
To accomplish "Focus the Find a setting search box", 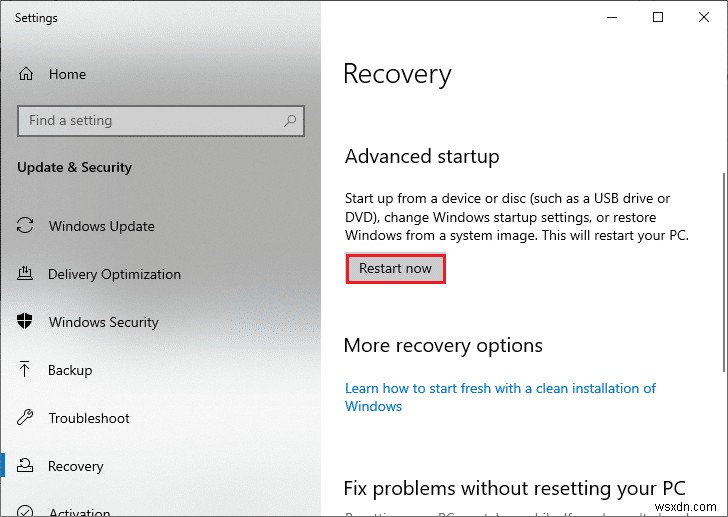I will pyautogui.click(x=150, y=121).
